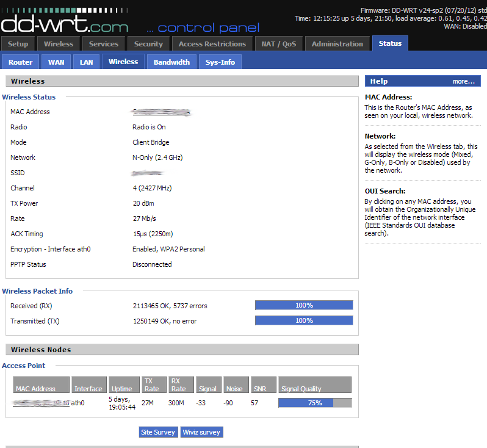View the Bandwidth sub-tab
Screen dimensions: 487x448
pyautogui.click(x=171, y=62)
